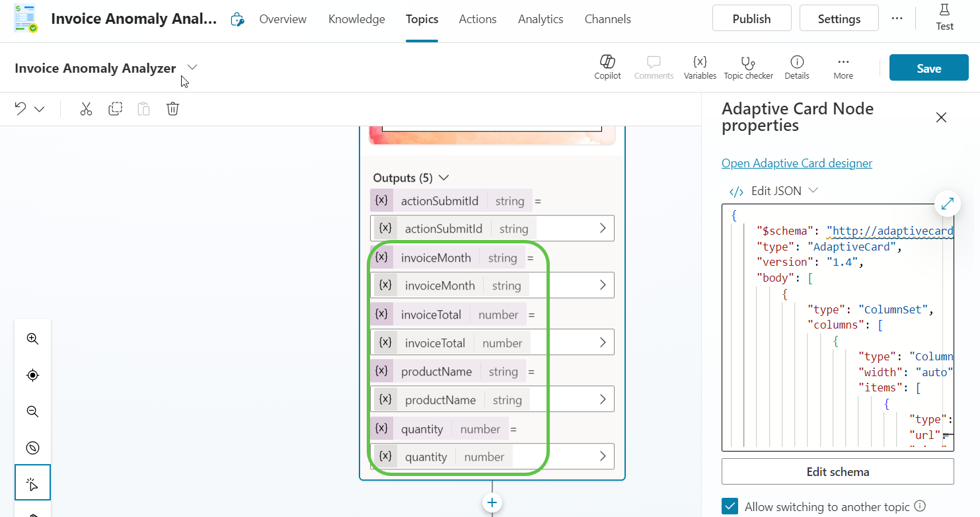Collapse the Outputs (5) section

444,178
